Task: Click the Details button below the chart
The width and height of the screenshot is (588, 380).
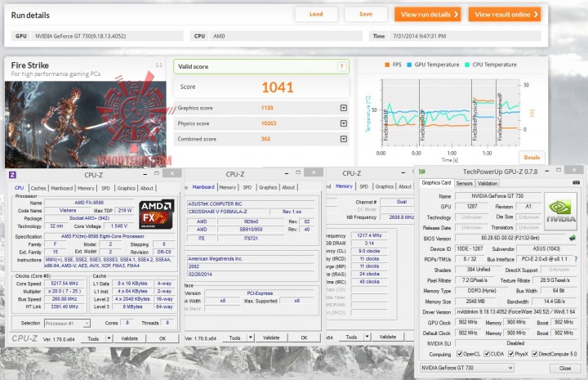Action: (532, 158)
